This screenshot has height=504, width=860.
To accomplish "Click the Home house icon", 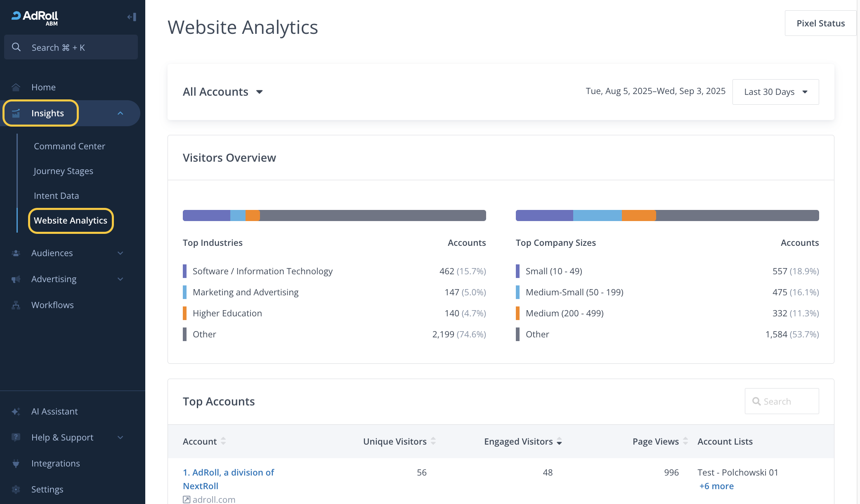I will (x=16, y=87).
